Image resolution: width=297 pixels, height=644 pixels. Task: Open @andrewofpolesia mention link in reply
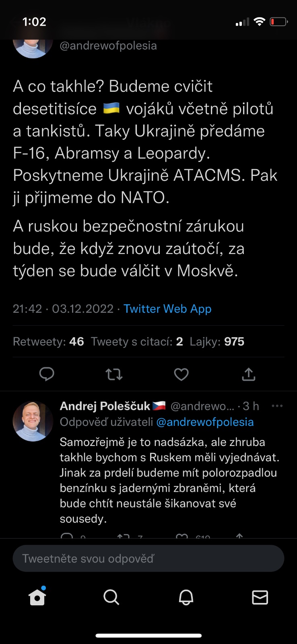(205, 422)
